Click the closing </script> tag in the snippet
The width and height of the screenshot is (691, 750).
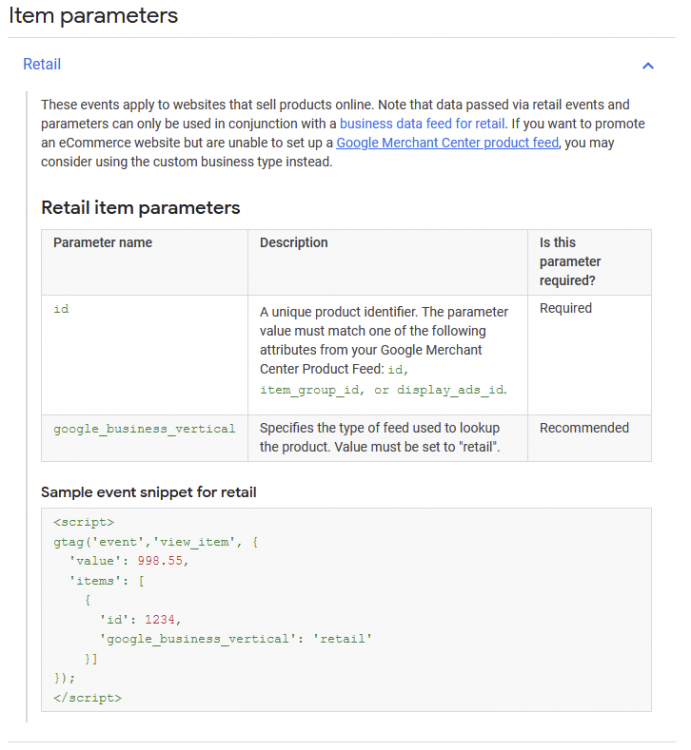pos(87,697)
